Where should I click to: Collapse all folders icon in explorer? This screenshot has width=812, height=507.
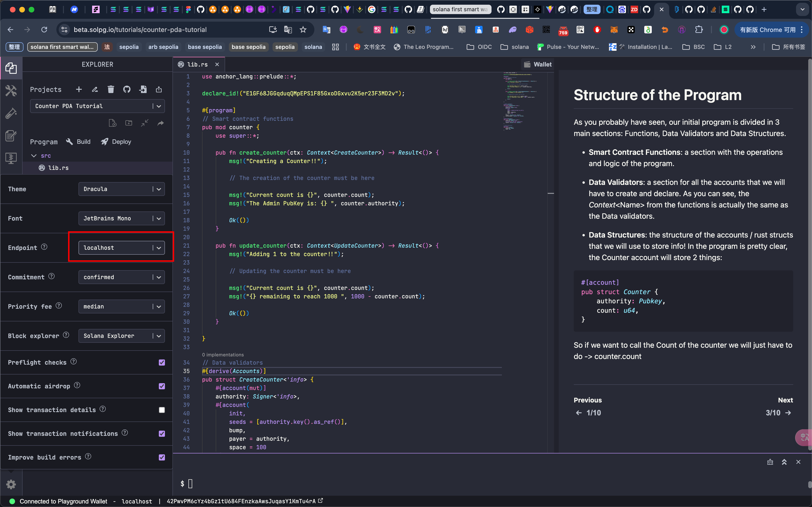tap(144, 123)
